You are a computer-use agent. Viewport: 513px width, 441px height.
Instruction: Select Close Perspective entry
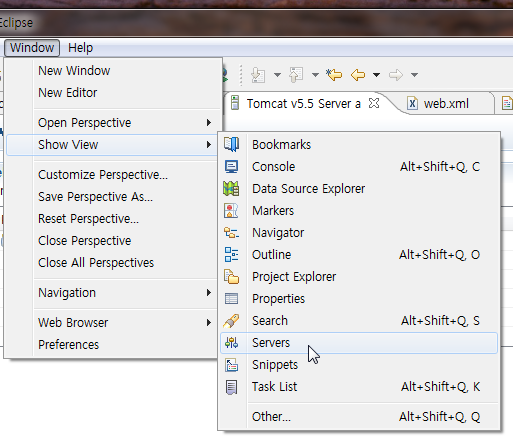tap(113, 241)
